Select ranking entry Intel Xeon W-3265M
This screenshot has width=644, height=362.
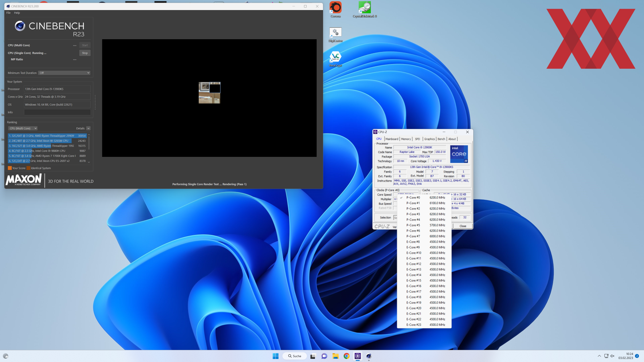(47, 141)
